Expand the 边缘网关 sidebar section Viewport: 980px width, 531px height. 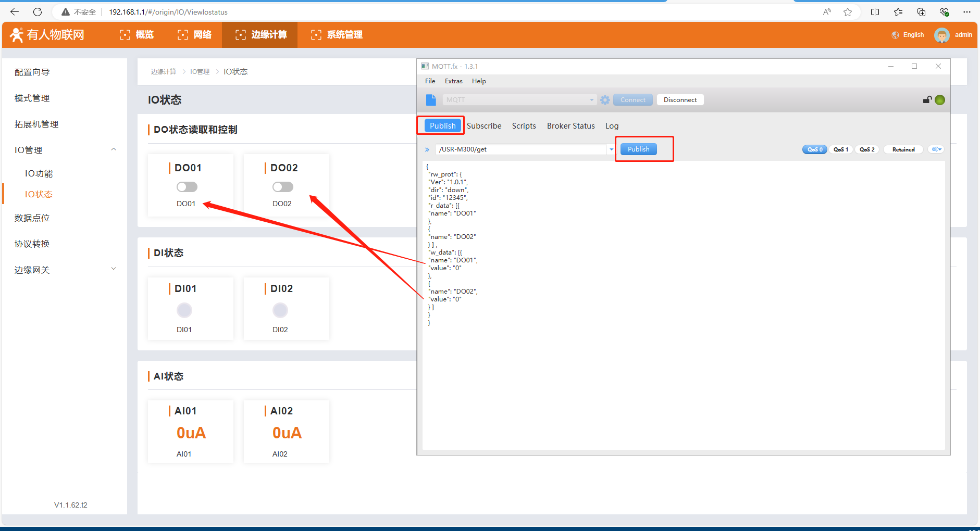coord(114,269)
